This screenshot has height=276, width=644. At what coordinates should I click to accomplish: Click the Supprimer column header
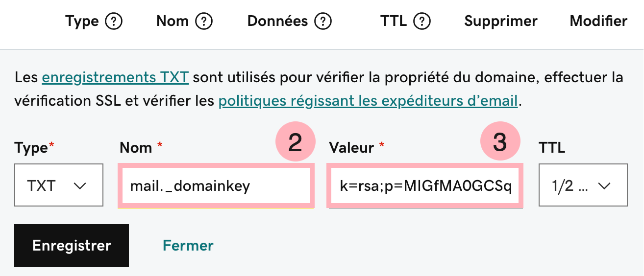pos(501,22)
